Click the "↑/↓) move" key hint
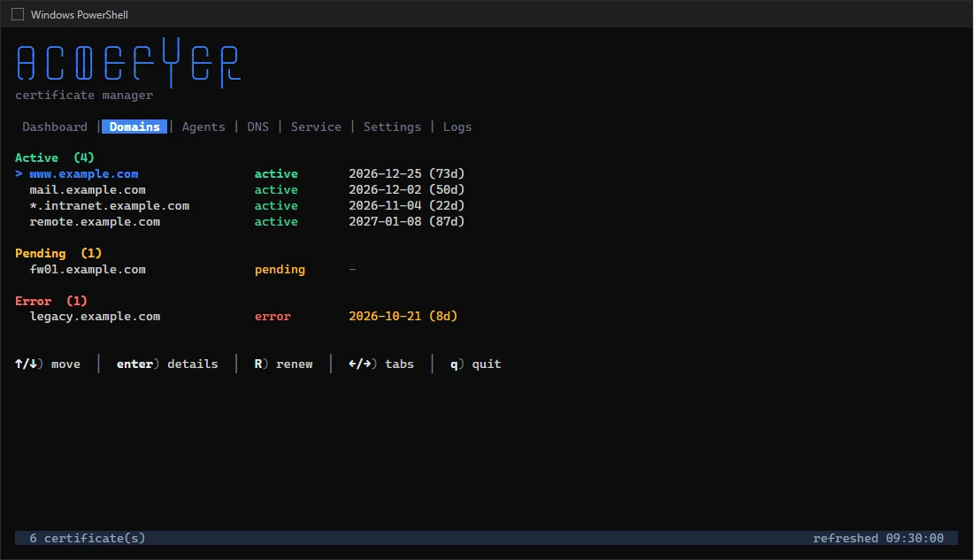The image size is (974, 560). tap(48, 364)
